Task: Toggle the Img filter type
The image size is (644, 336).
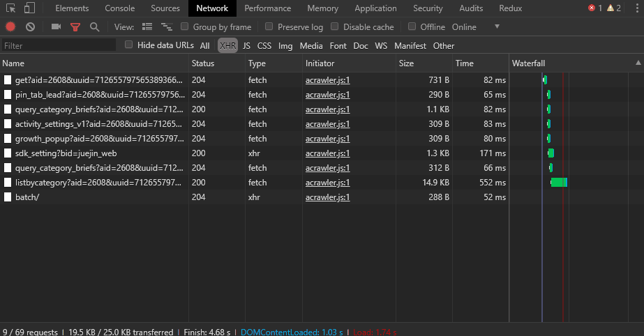Action: pos(285,46)
